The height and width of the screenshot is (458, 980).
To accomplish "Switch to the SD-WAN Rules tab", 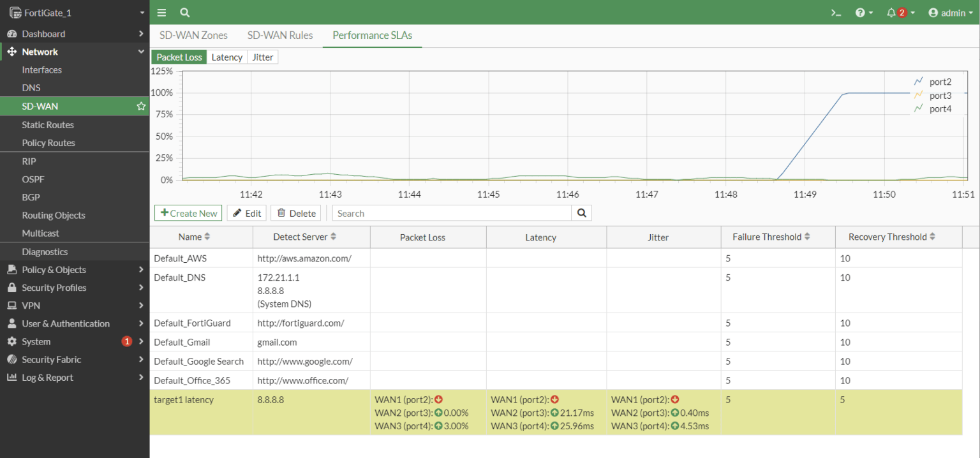I will (280, 35).
